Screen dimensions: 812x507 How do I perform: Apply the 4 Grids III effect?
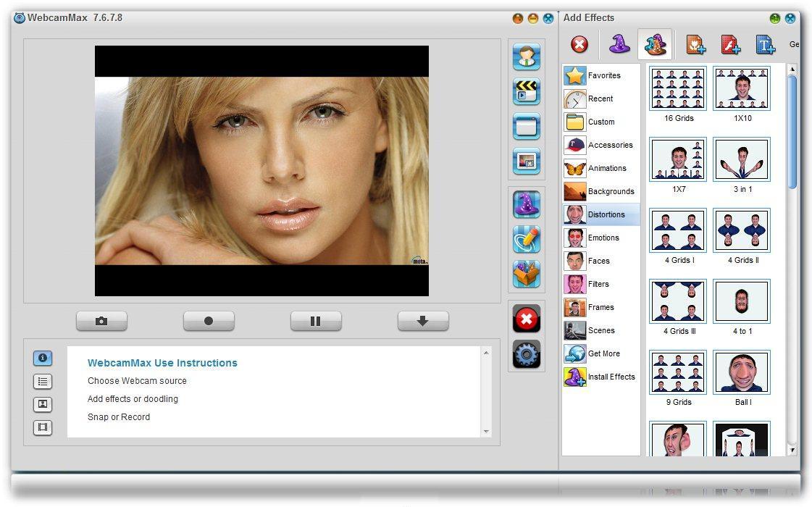(x=678, y=301)
